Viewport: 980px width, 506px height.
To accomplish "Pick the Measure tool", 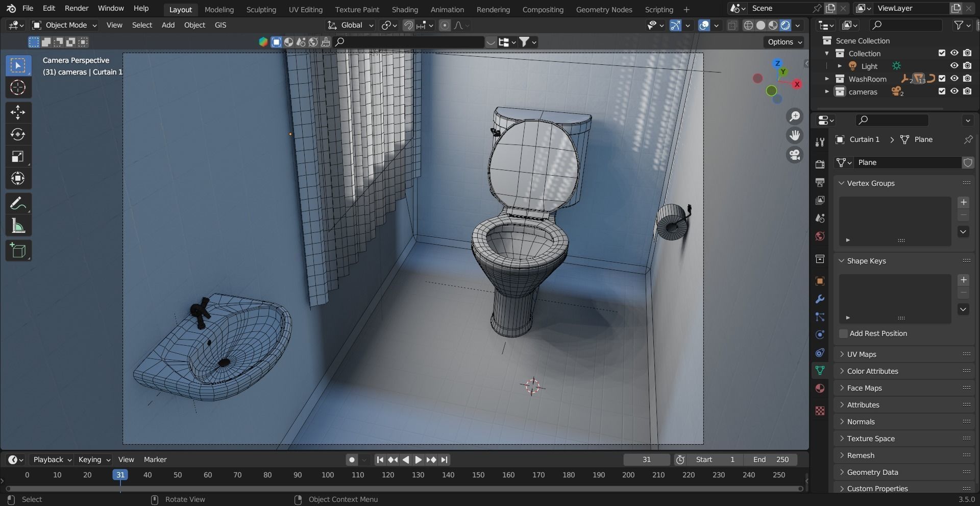I will pos(18,226).
